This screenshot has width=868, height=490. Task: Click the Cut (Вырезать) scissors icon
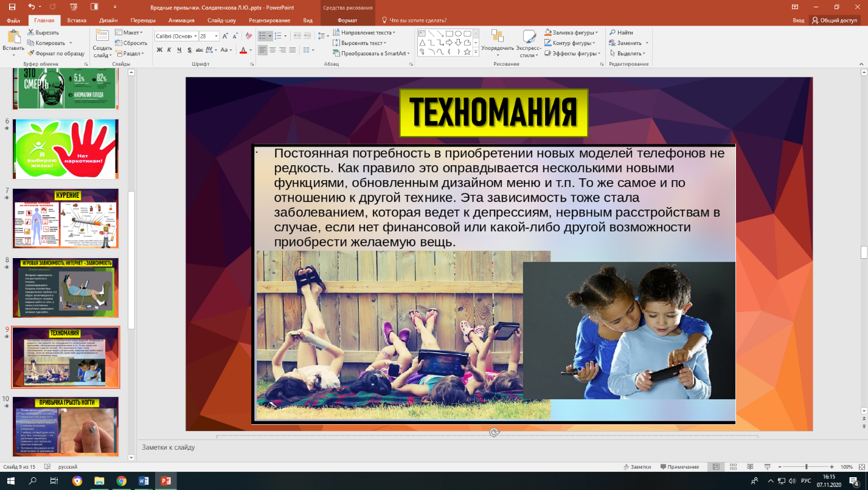(30, 33)
